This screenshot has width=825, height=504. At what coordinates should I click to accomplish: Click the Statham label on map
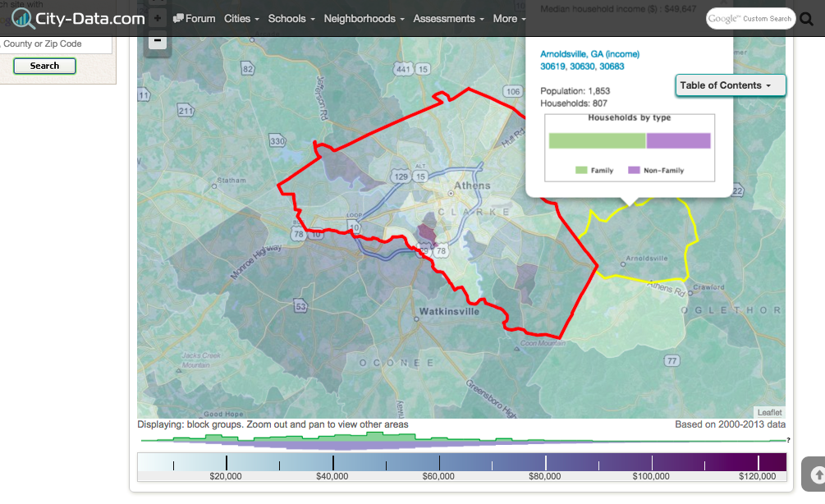pyautogui.click(x=231, y=181)
